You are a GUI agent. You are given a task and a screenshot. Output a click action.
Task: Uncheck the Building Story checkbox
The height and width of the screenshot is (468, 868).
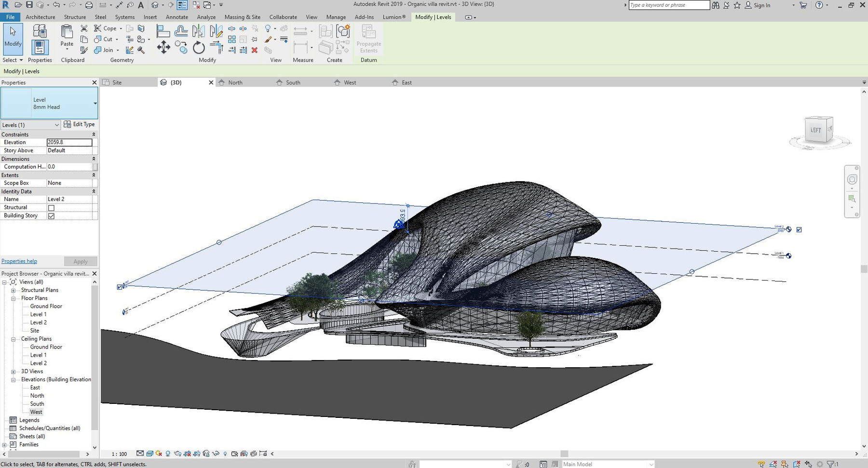(x=52, y=215)
